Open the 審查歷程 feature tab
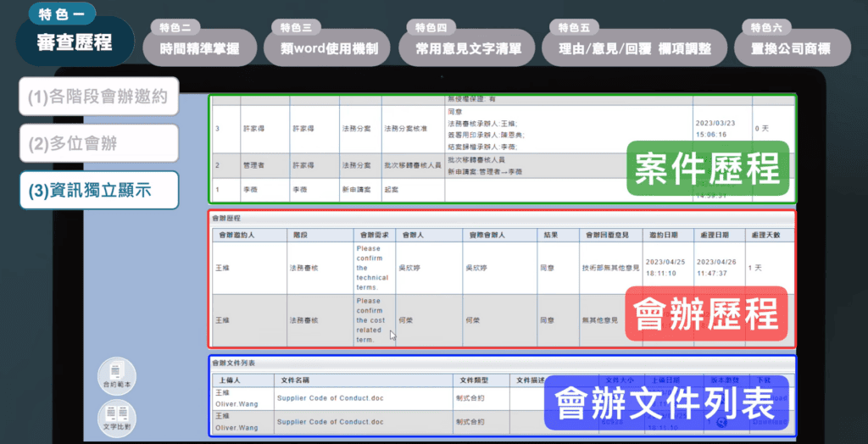 point(75,42)
